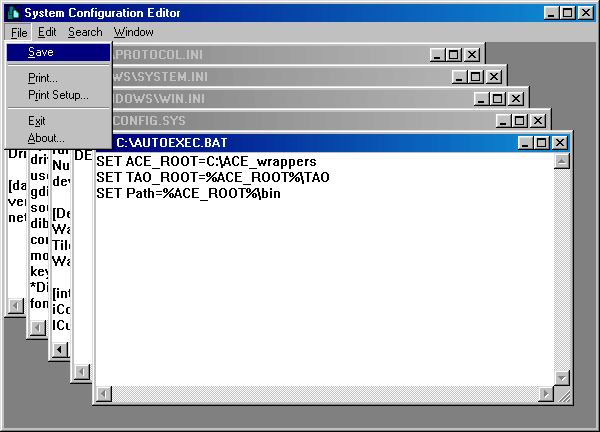Screen dimensions: 600x432
Task: Close the CONFIG.SYS child window
Action: click(x=538, y=121)
